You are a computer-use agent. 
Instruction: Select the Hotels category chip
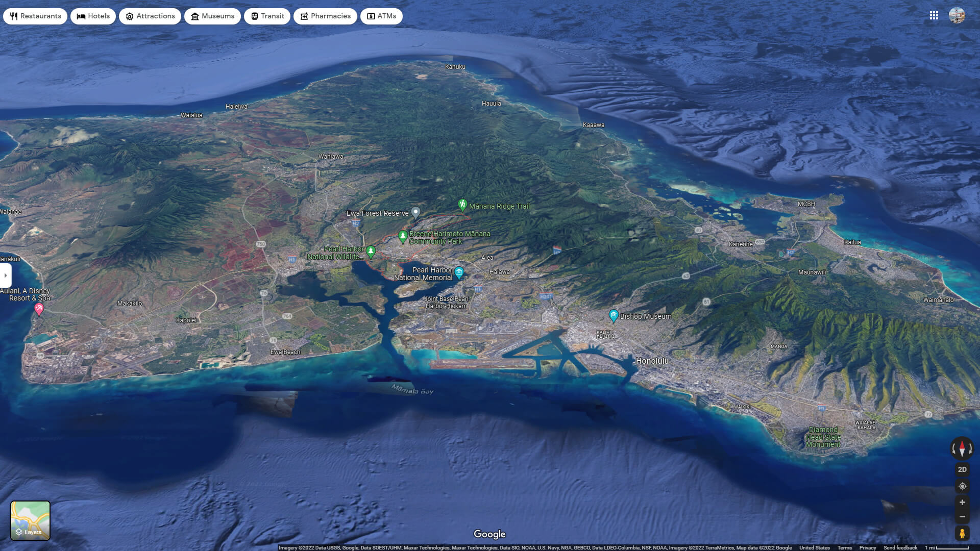(x=93, y=16)
